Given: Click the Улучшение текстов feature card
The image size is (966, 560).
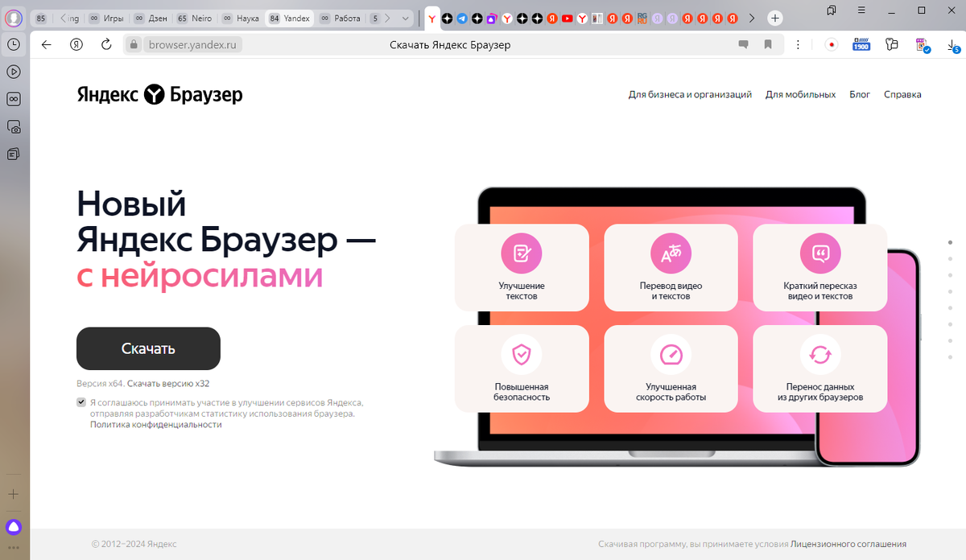Looking at the screenshot, I should (522, 267).
